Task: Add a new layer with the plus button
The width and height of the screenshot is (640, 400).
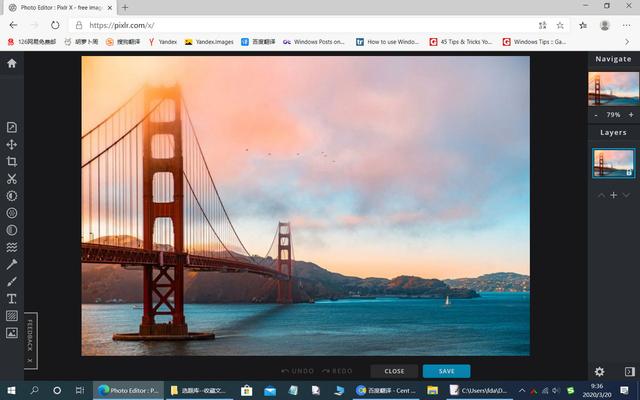Action: pyautogui.click(x=614, y=195)
